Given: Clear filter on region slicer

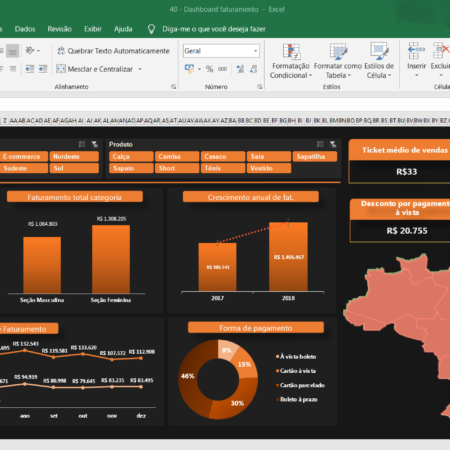Looking at the screenshot, I should tap(95, 144).
